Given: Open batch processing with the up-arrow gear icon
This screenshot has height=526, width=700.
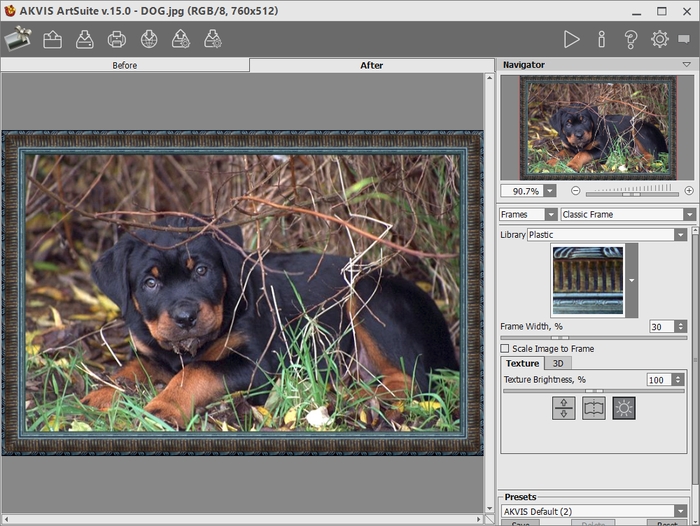Looking at the screenshot, I should (x=181, y=39).
